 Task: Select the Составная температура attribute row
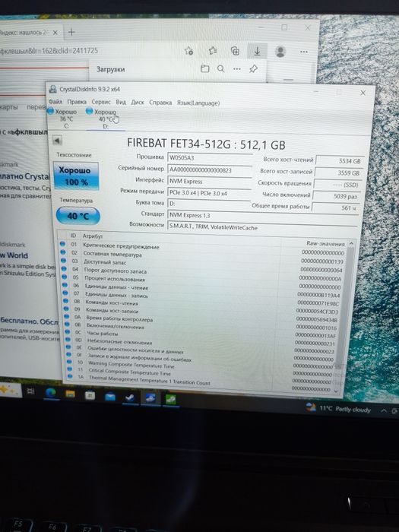[203, 257]
